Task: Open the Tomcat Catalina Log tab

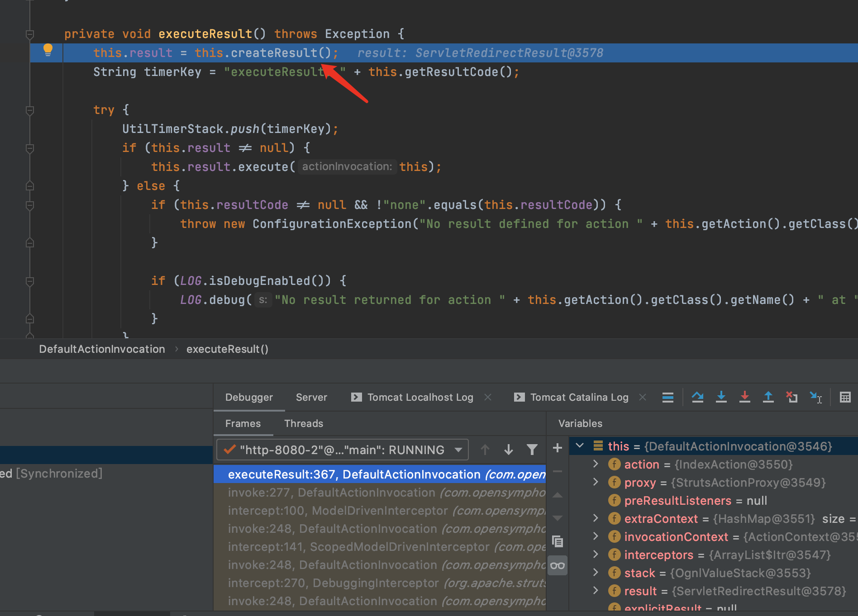Action: (x=572, y=397)
